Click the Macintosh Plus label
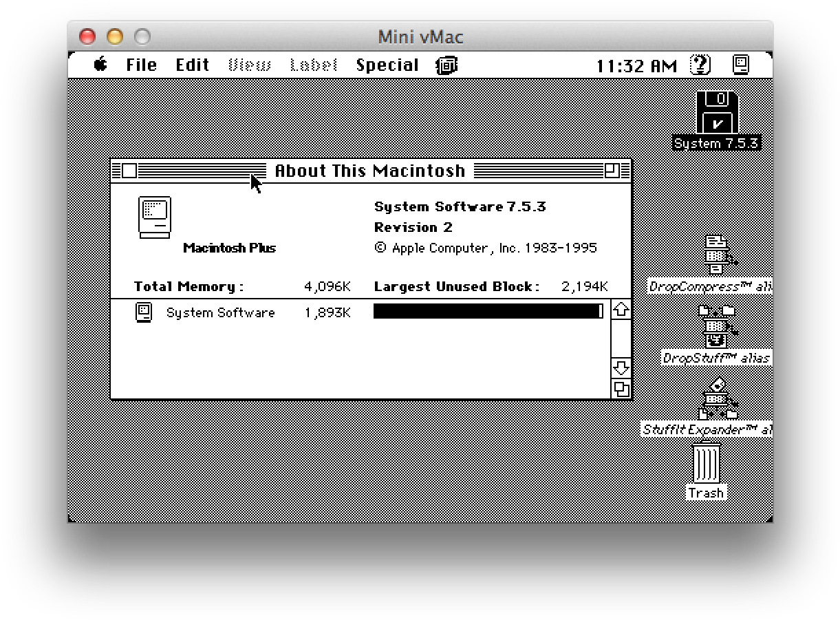 click(x=229, y=248)
